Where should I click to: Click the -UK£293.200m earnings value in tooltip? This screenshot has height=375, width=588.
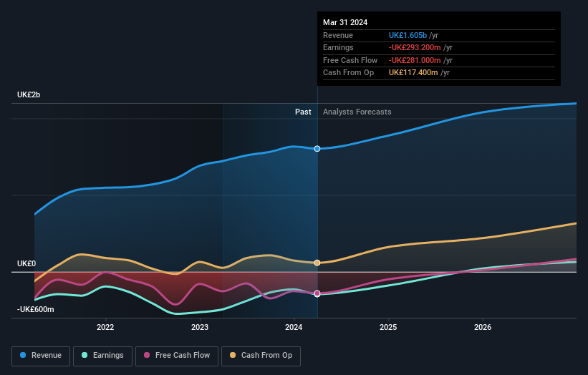click(415, 47)
